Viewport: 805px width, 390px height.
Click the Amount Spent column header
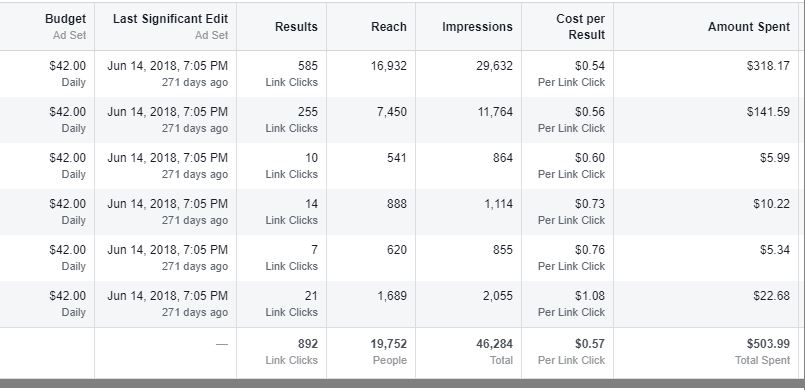click(x=749, y=27)
